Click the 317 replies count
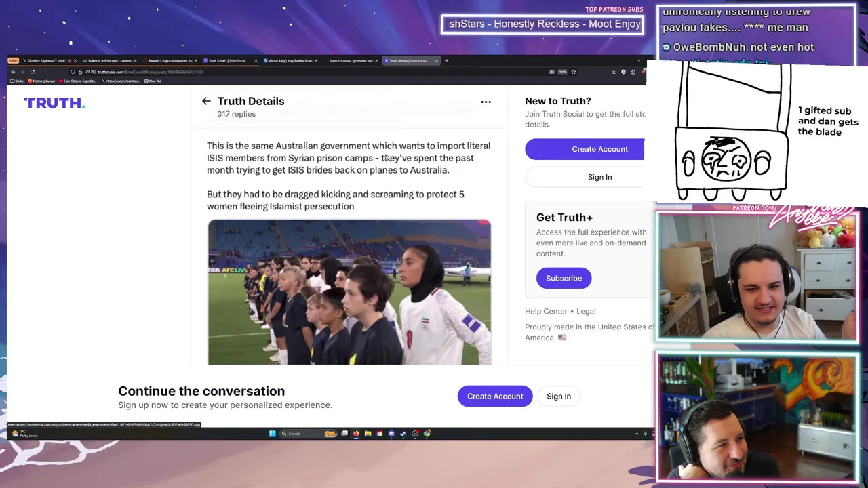The width and height of the screenshot is (868, 488). point(236,114)
